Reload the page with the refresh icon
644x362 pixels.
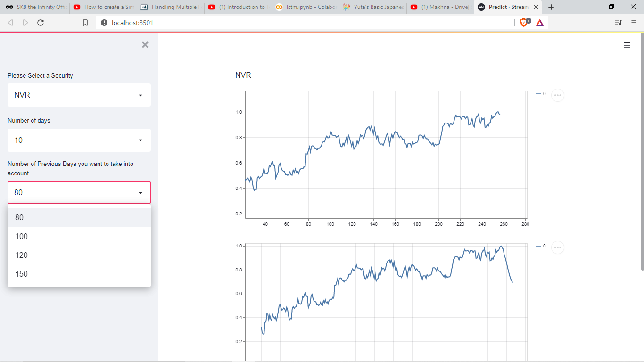click(41, 23)
